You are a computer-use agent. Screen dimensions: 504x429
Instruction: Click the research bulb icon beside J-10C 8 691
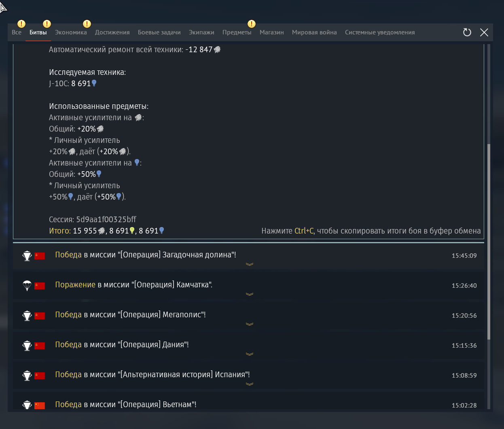tap(94, 83)
